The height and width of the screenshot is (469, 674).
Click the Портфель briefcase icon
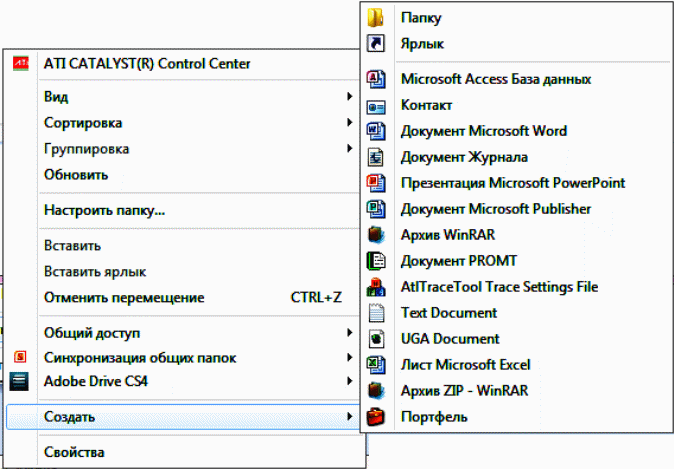coord(376,417)
